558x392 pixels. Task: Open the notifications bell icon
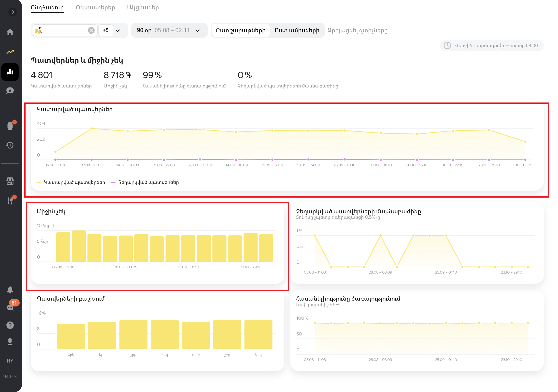click(x=10, y=290)
